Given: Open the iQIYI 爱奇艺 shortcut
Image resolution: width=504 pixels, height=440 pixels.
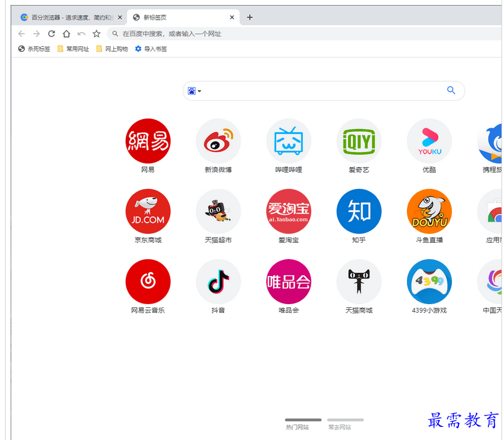Looking at the screenshot, I should [x=359, y=141].
